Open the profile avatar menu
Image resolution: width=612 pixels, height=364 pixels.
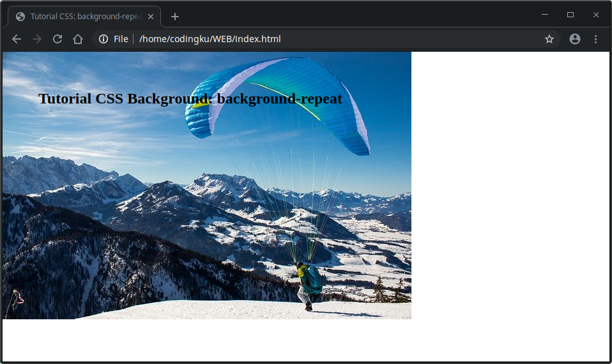(x=575, y=39)
